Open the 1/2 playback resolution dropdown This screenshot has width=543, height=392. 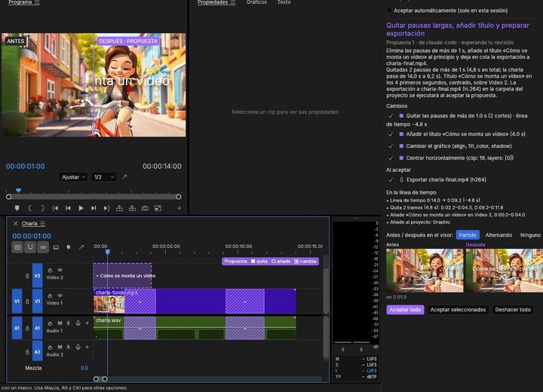click(103, 177)
